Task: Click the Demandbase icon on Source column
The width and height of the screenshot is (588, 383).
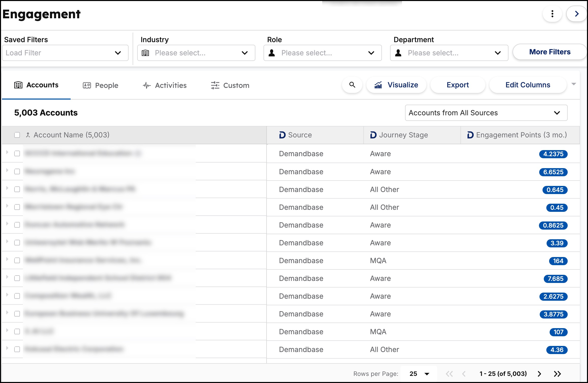Action: pyautogui.click(x=282, y=135)
